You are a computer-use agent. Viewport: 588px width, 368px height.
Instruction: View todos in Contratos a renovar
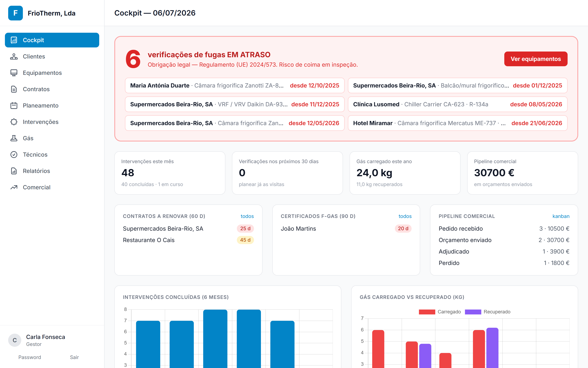(247, 216)
